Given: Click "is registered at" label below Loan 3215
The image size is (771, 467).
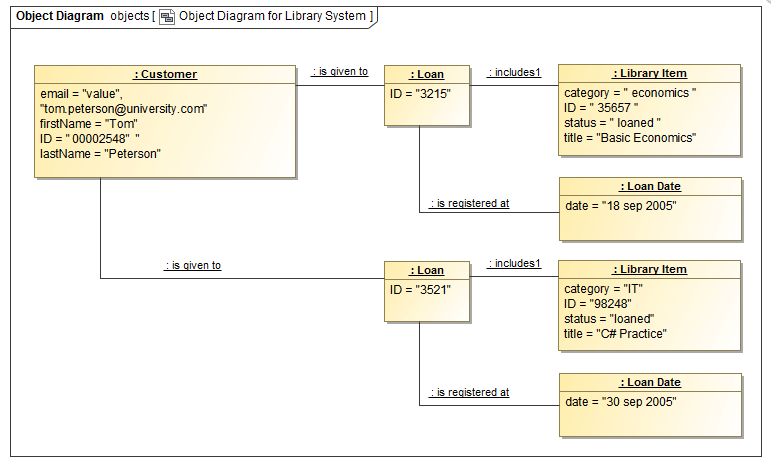Looking at the screenshot, I should (469, 203).
